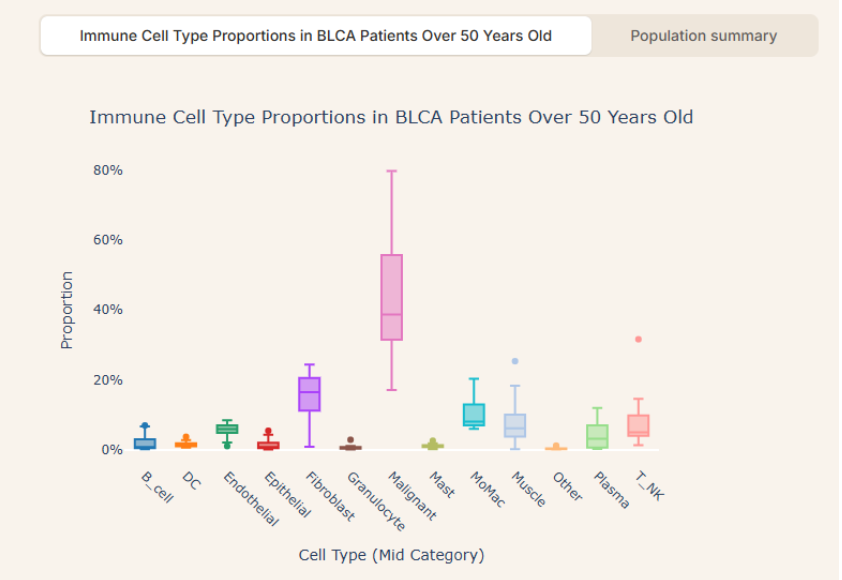Click the DC orange box plot
Viewport: 842px width, 580px height.
186,444
